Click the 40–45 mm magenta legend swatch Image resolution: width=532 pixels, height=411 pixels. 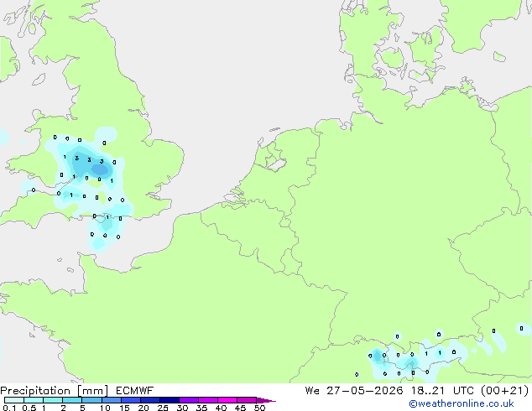pyautogui.click(x=227, y=400)
